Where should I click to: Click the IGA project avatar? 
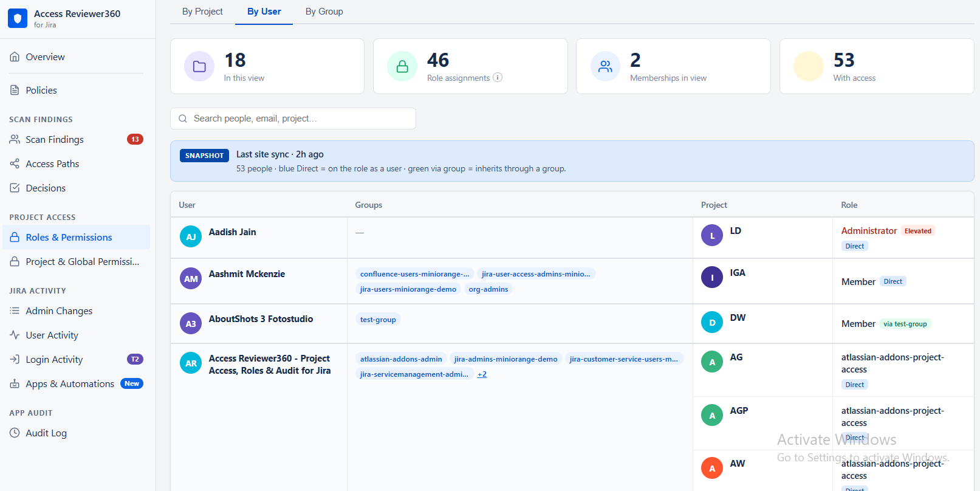(712, 277)
